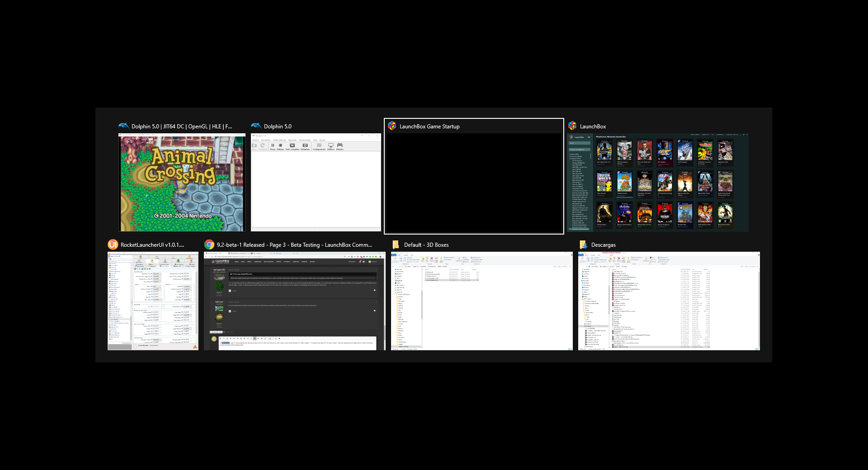Click folder icon beside 'Default - 3D Boxes'
The height and width of the screenshot is (470, 868).
396,244
